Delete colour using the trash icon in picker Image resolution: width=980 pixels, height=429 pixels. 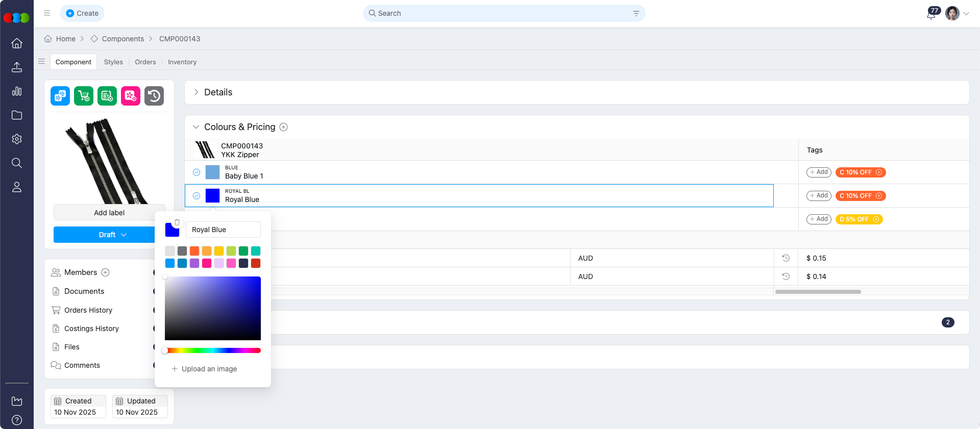click(x=177, y=222)
